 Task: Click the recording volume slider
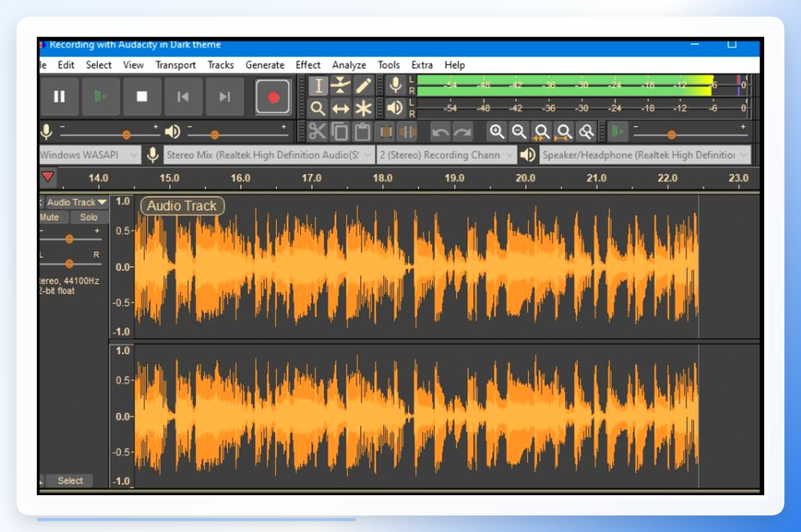pos(110,134)
